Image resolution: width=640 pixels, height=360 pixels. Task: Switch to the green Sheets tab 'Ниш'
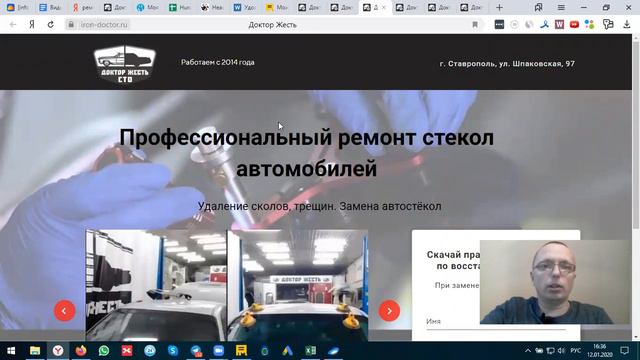click(179, 7)
